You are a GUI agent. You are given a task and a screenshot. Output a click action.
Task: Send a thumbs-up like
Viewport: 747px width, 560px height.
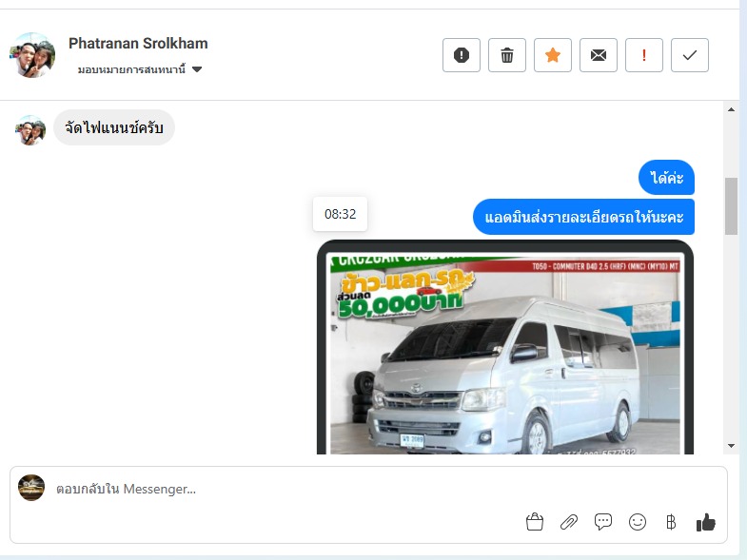pos(705,522)
